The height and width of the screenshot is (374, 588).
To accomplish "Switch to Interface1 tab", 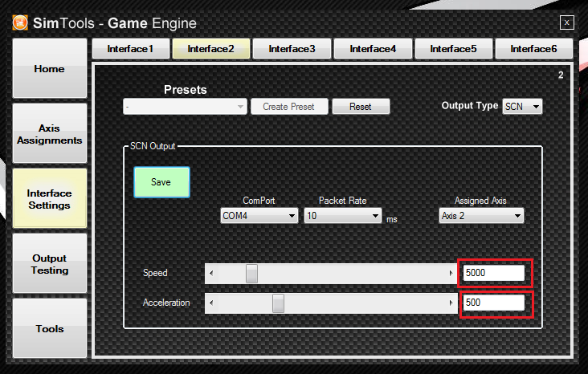I will tap(130, 49).
